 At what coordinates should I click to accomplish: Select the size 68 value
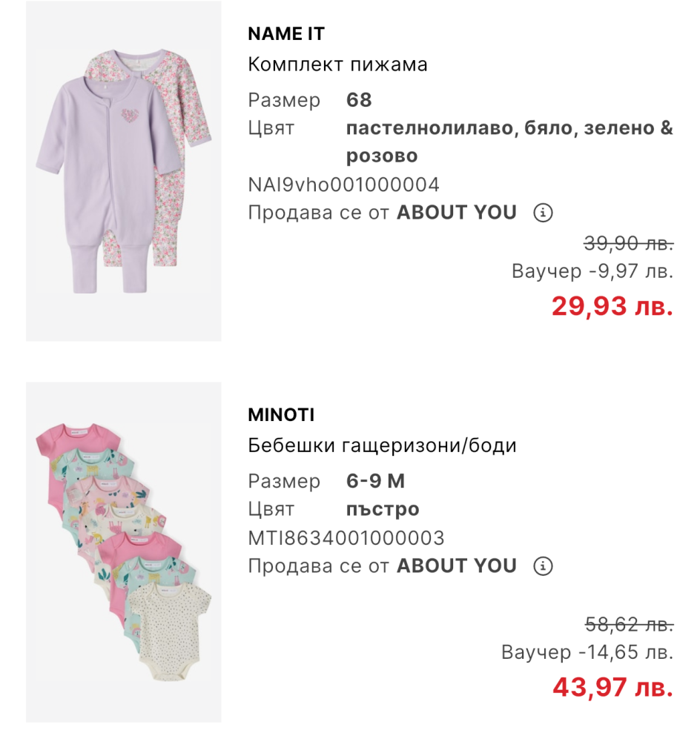coord(359,100)
